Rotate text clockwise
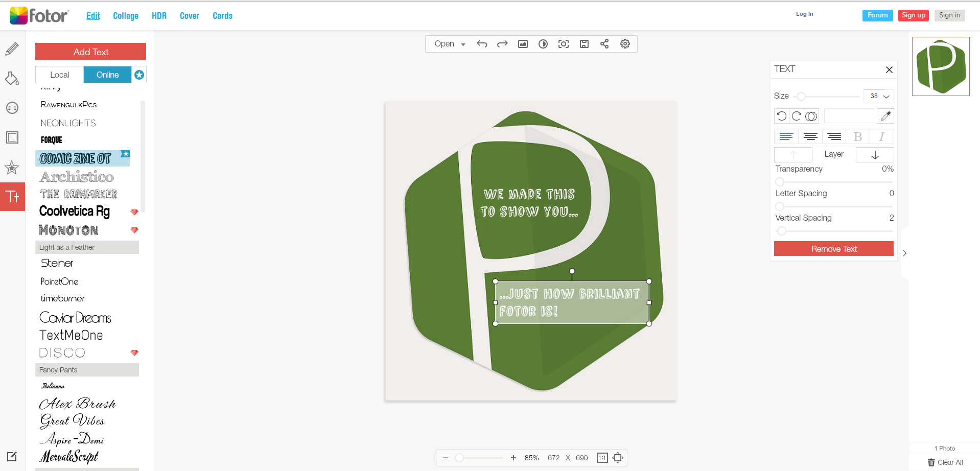This screenshot has width=980, height=471. coord(797,116)
